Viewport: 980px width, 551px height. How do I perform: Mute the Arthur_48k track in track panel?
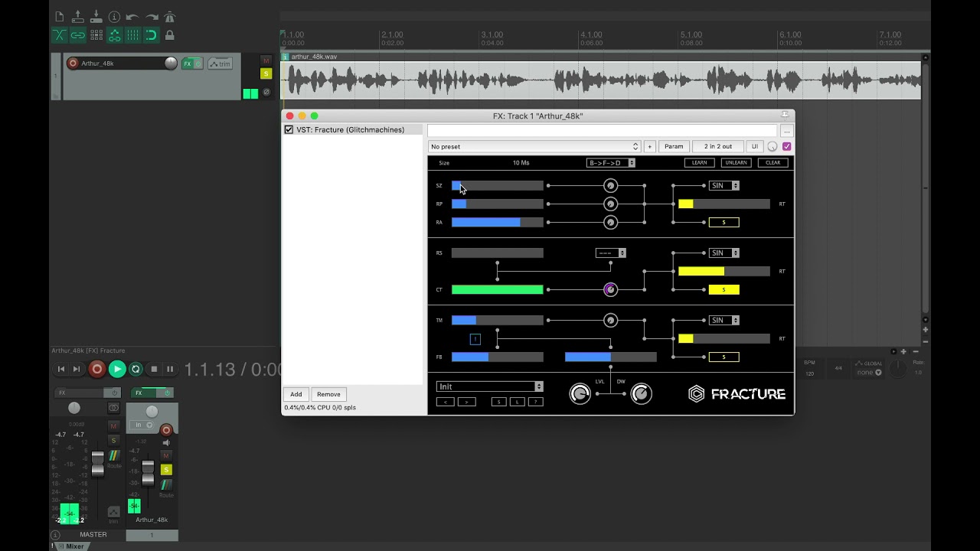click(x=266, y=60)
